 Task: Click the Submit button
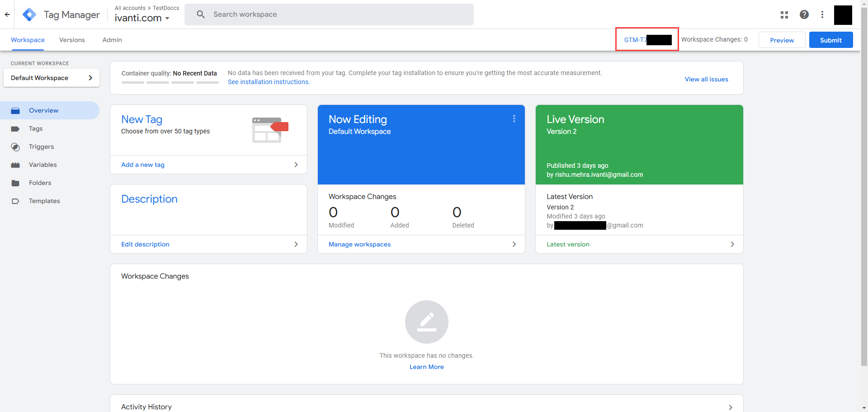tap(830, 40)
